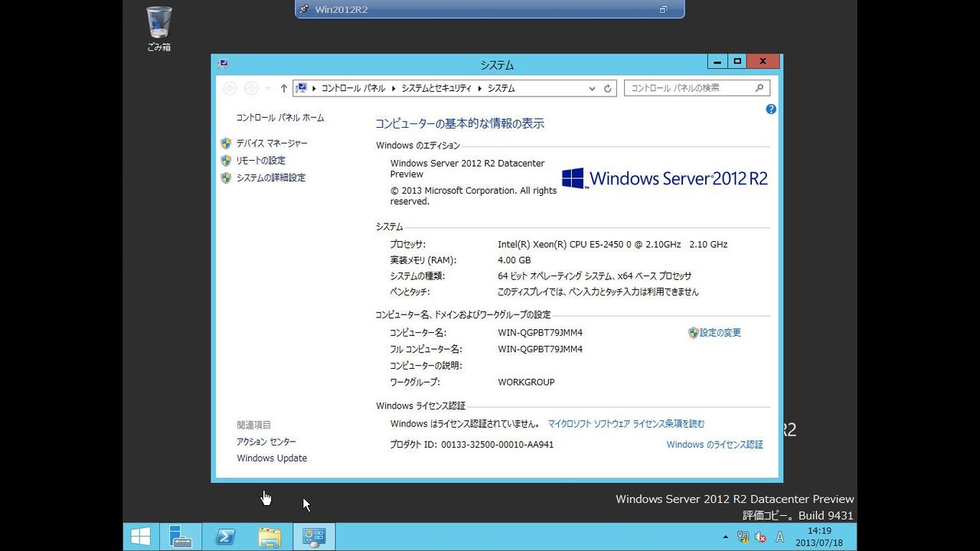Minimize the システム window
Viewport: 980px width, 551px height.
tap(717, 62)
